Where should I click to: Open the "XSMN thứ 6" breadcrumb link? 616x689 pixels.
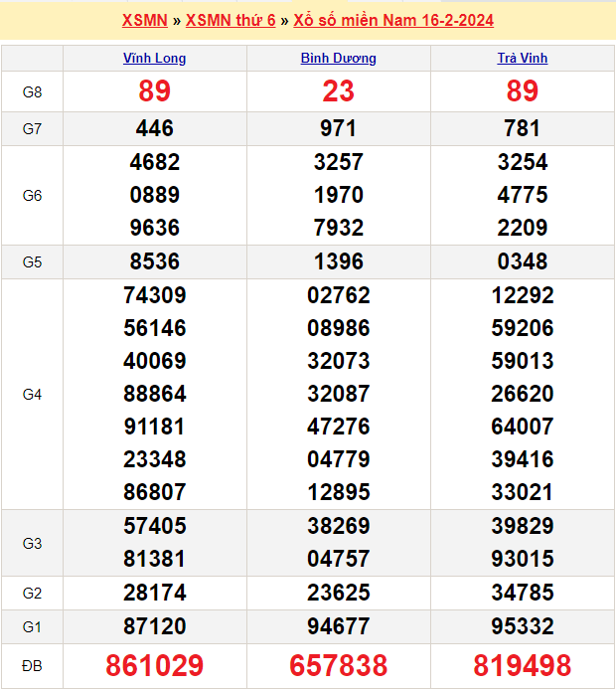click(x=231, y=20)
